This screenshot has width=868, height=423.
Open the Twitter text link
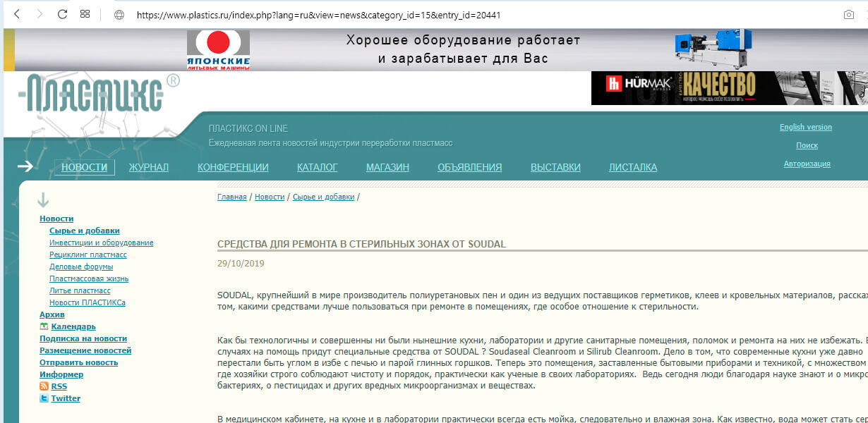tap(66, 398)
